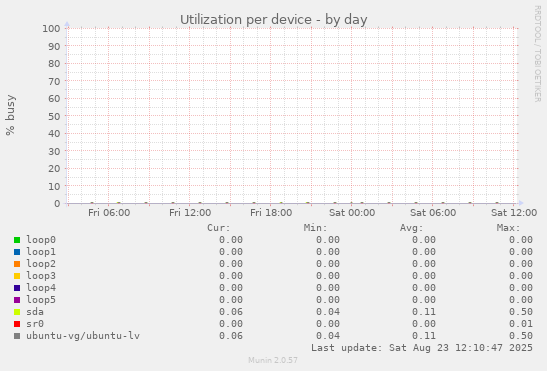
Task: Click loop5's maximum value 0.00
Action: coord(521,300)
